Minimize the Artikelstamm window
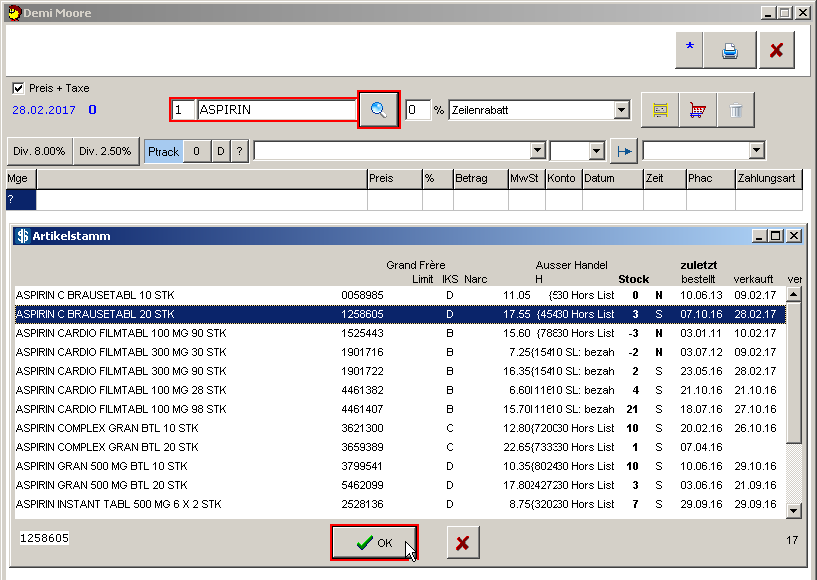This screenshot has height=580, width=817. pos(760,236)
